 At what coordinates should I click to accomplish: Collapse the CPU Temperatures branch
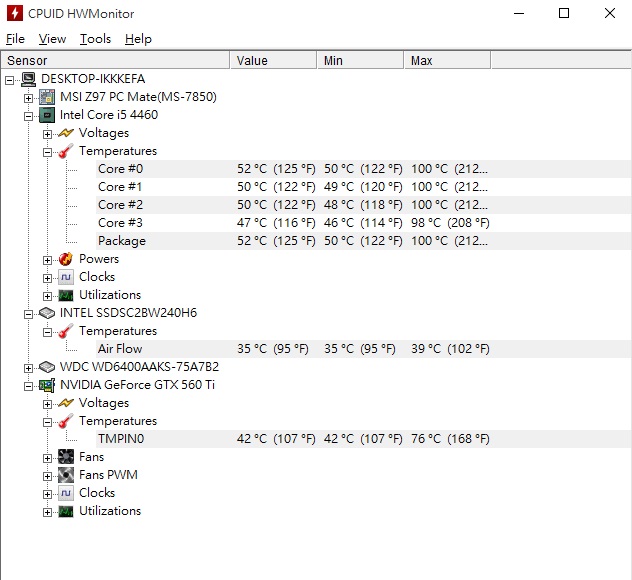coord(47,152)
